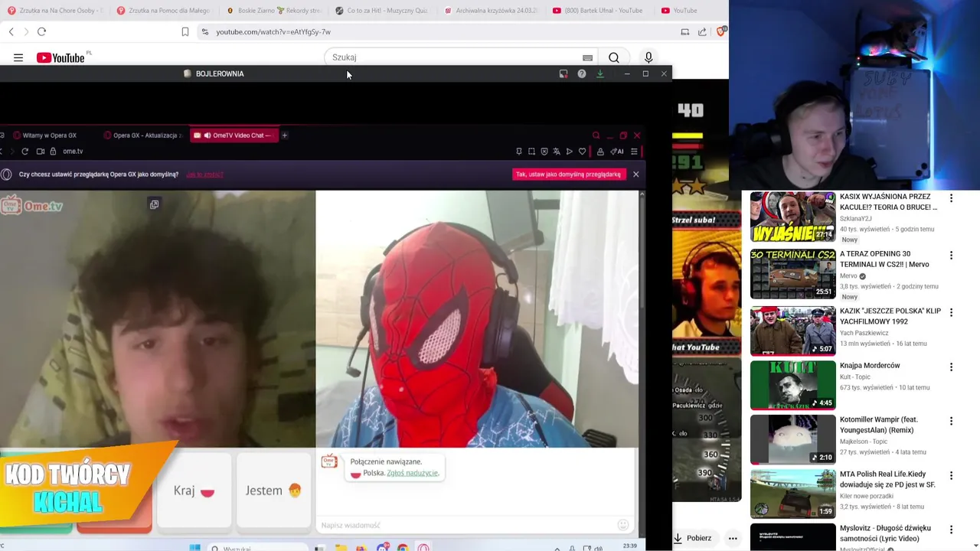Image resolution: width=980 pixels, height=551 pixels.
Task: Switch to Co to za Hit Muzyczny Quiz tab
Action: coord(384,11)
